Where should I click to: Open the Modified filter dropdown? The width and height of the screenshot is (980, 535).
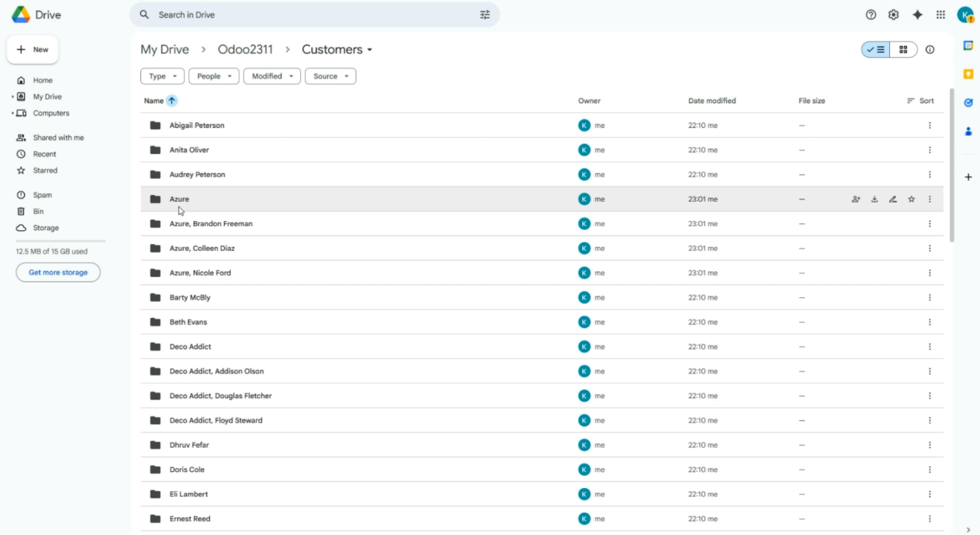pyautogui.click(x=272, y=76)
